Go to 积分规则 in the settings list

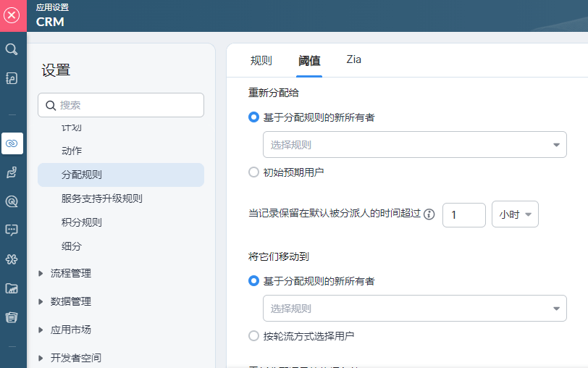81,222
